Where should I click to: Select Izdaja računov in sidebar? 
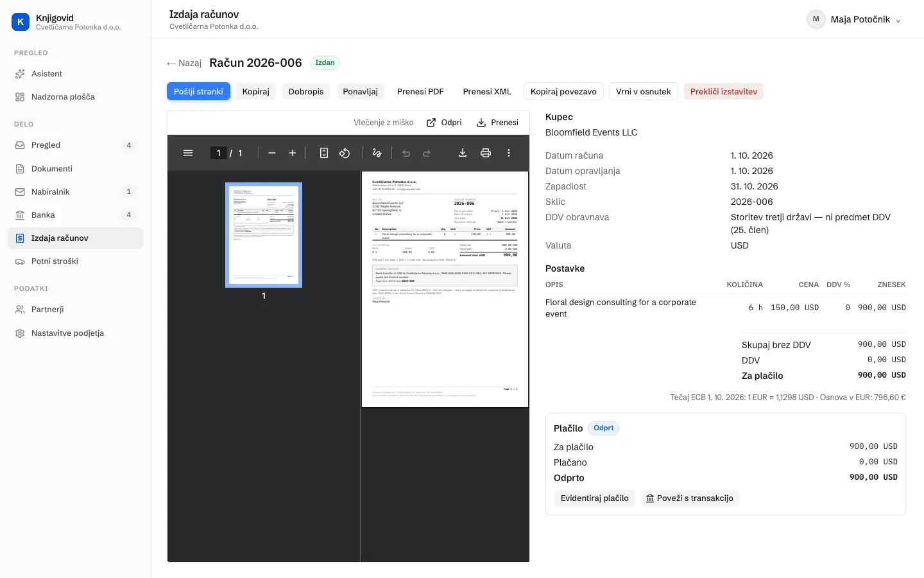point(76,238)
